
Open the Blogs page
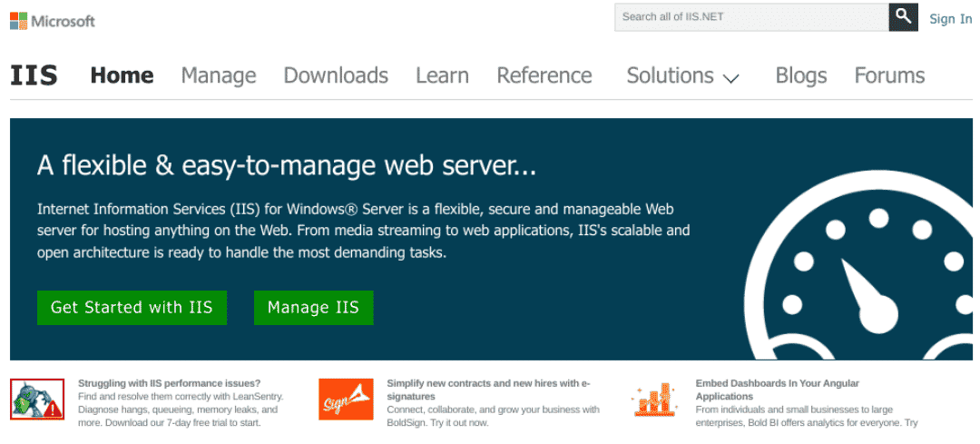coord(801,75)
